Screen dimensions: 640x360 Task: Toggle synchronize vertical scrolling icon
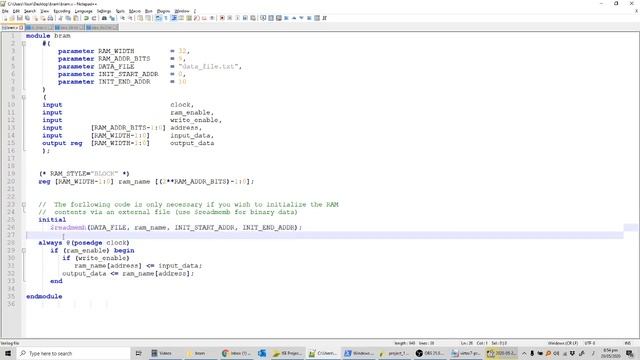140,18
